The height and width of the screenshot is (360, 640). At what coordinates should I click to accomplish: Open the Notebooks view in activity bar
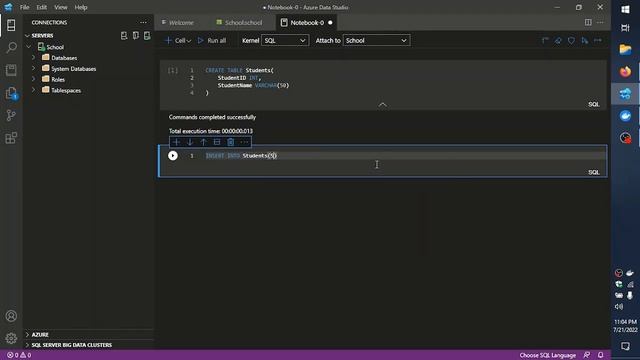coord(11,70)
